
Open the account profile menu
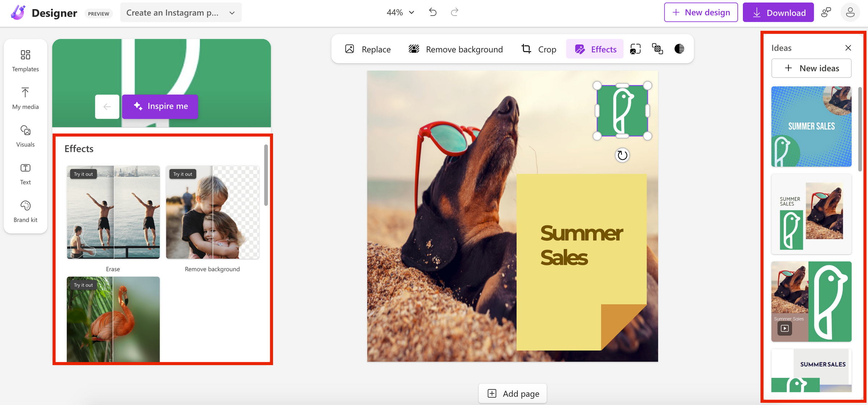(x=851, y=12)
